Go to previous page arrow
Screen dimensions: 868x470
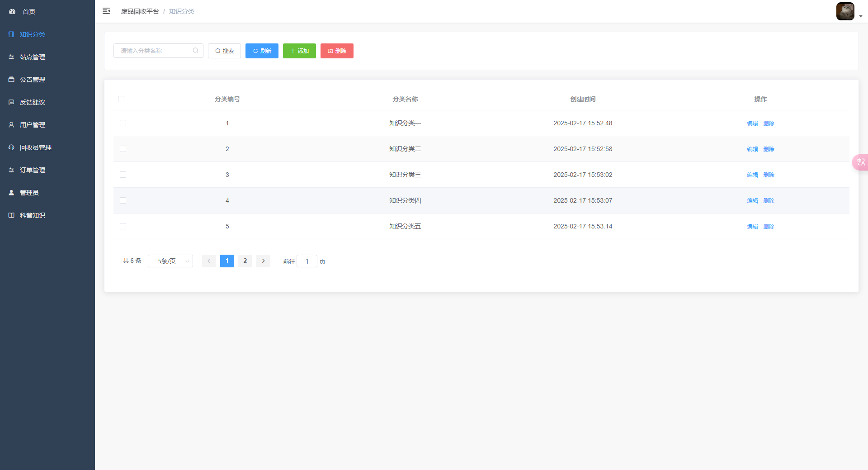(209, 261)
